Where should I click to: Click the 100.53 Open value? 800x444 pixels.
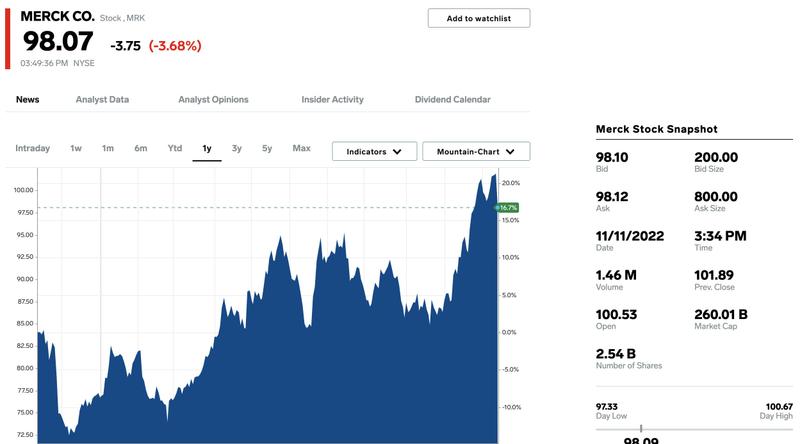[616, 314]
